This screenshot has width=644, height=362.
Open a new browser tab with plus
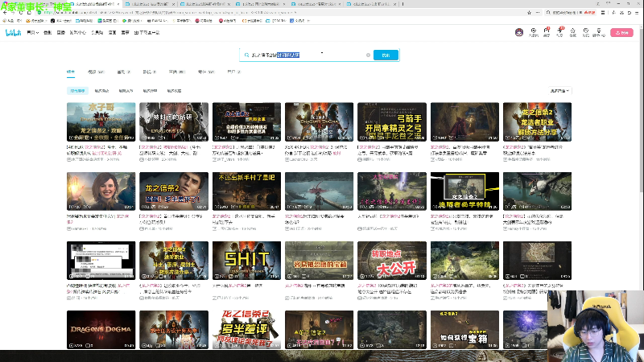tap(403, 4)
